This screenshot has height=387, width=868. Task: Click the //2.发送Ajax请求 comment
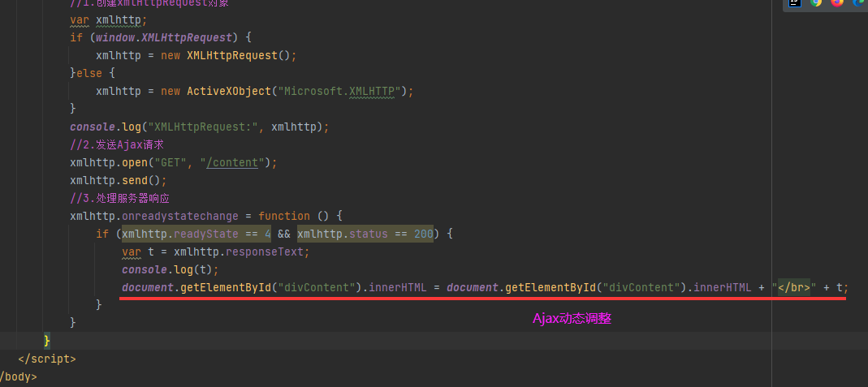(x=116, y=144)
